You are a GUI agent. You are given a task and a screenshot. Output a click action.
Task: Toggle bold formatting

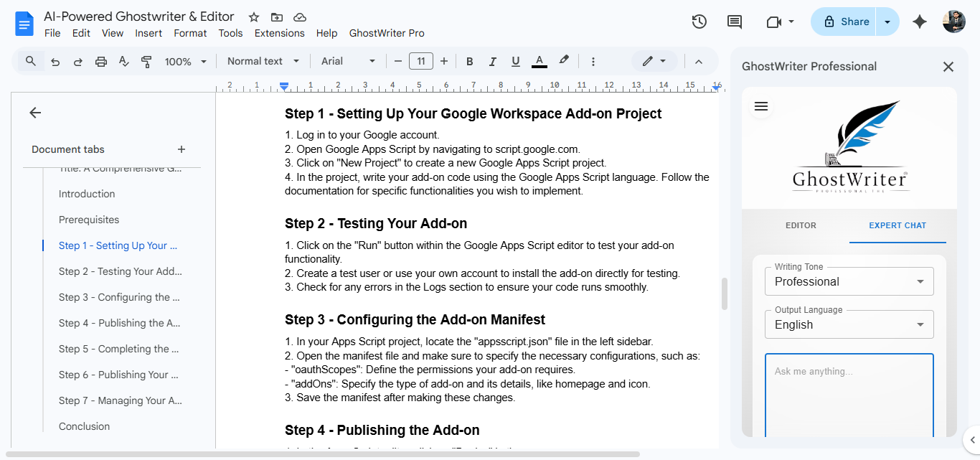(x=469, y=61)
